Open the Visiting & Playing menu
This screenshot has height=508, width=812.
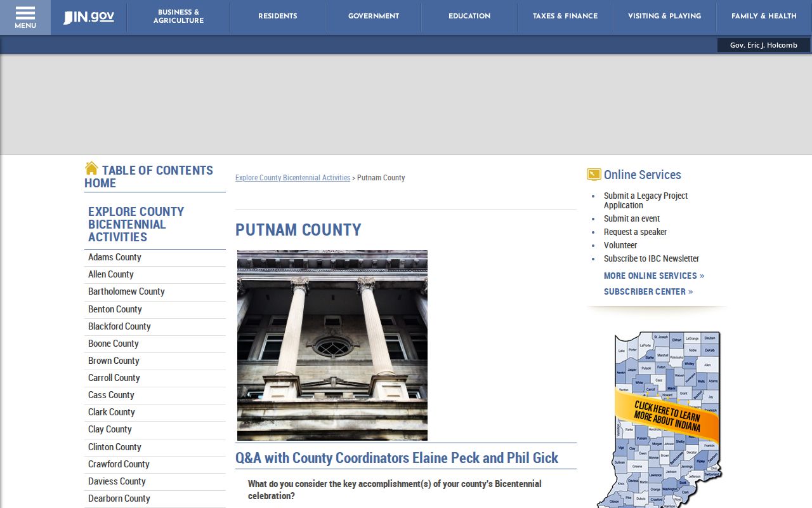point(665,17)
